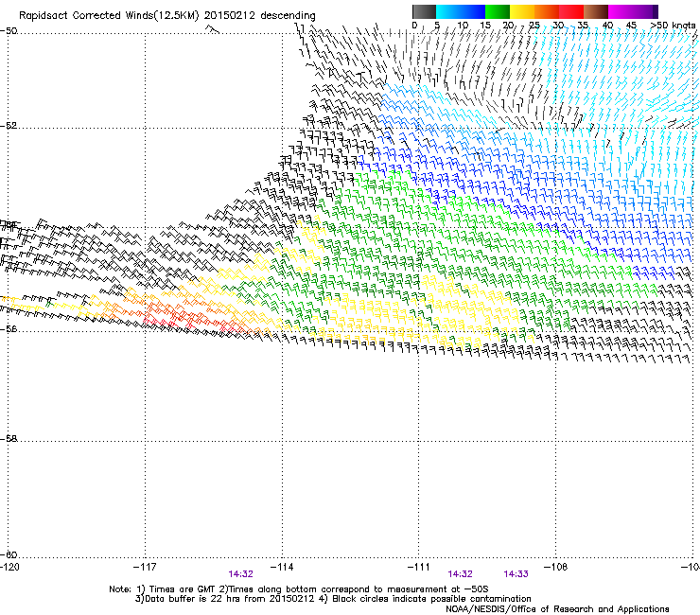700x615 pixels.
Task: Click the cyan 5-10 knots legend color
Action: pyautogui.click(x=448, y=11)
